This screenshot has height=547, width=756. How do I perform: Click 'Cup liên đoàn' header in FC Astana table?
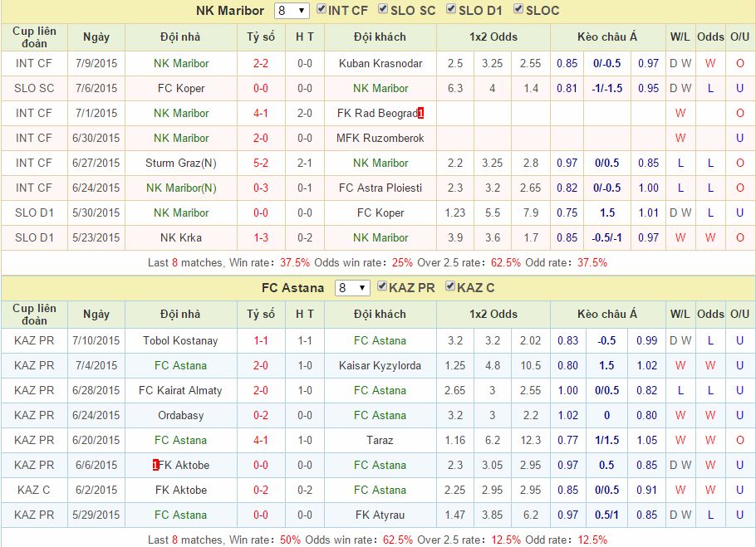34,315
